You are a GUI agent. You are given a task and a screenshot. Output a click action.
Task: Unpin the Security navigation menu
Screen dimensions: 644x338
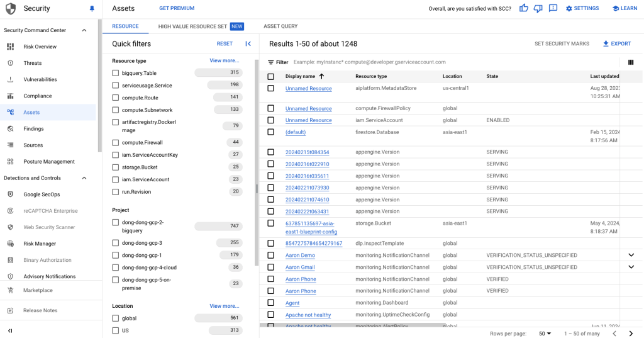[92, 9]
